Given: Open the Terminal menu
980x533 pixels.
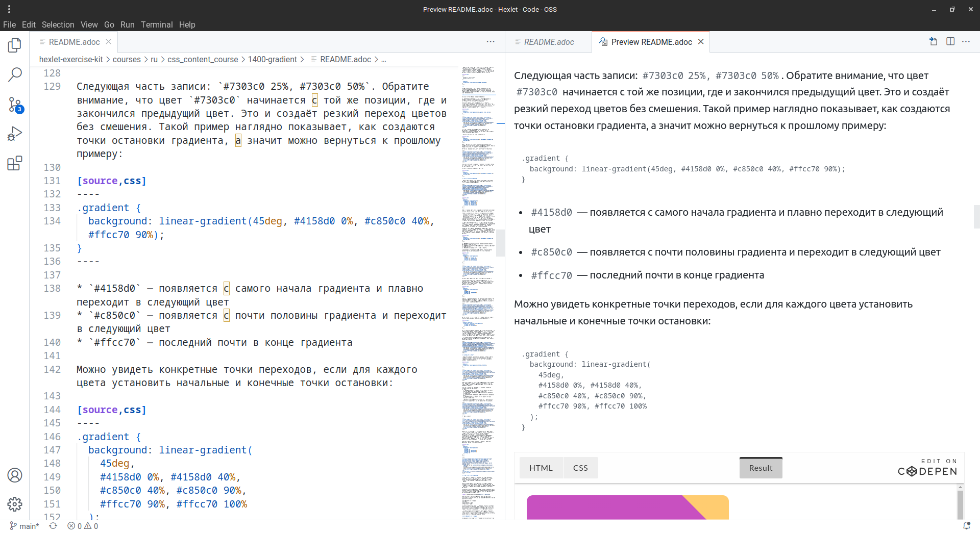Looking at the screenshot, I should pyautogui.click(x=157, y=24).
